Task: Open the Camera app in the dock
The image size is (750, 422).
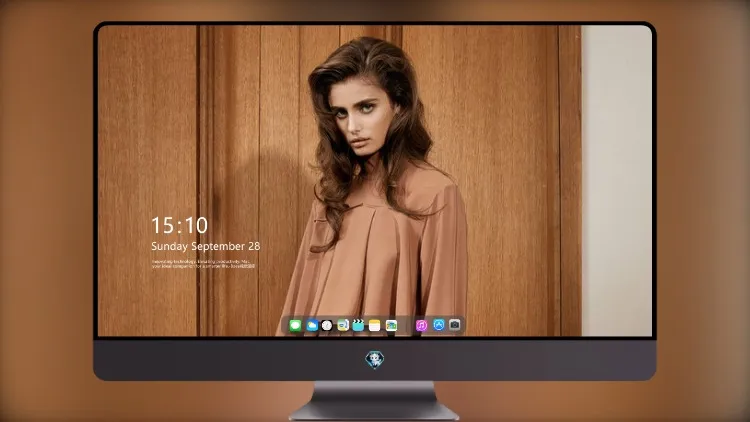Action: tap(455, 325)
